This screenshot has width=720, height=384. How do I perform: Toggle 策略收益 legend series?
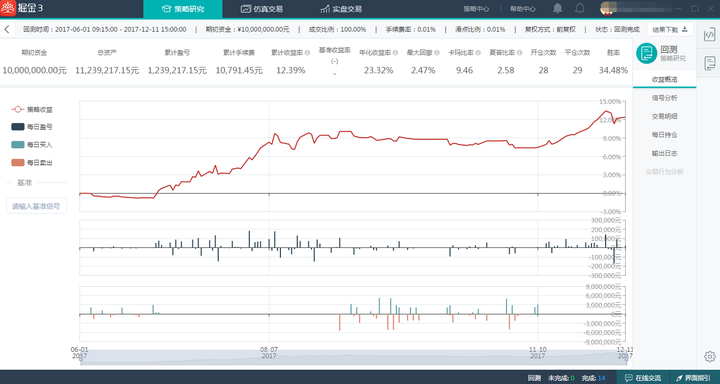[32, 110]
